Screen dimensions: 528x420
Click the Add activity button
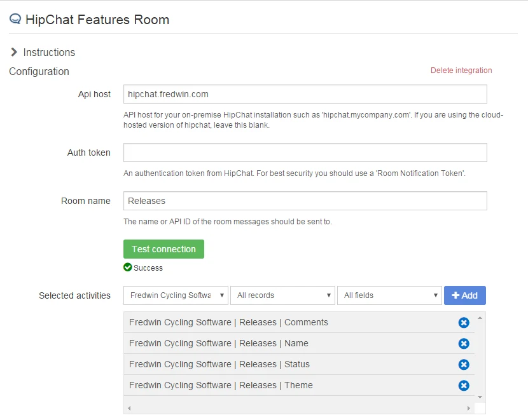(464, 295)
